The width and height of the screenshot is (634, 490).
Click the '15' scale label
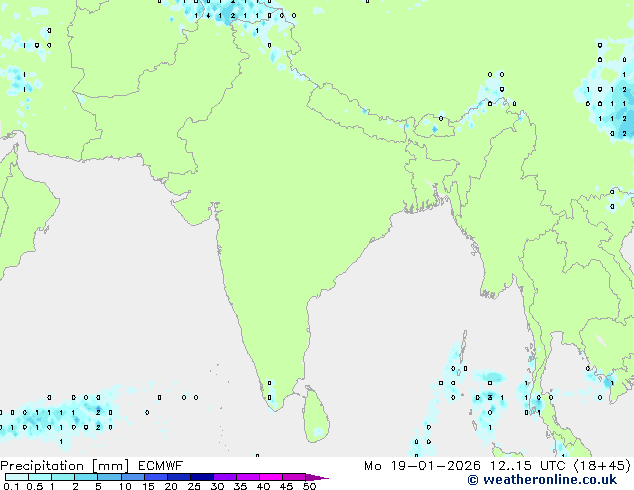click(148, 486)
